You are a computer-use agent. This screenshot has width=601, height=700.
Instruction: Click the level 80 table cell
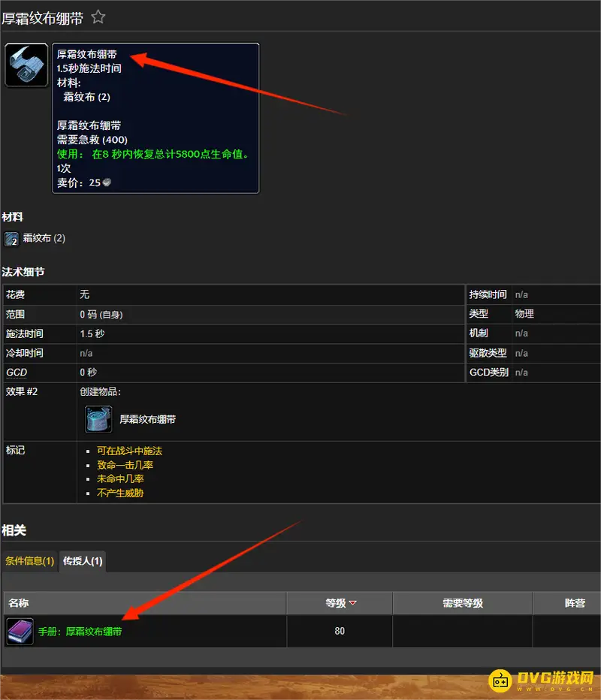[x=340, y=631]
